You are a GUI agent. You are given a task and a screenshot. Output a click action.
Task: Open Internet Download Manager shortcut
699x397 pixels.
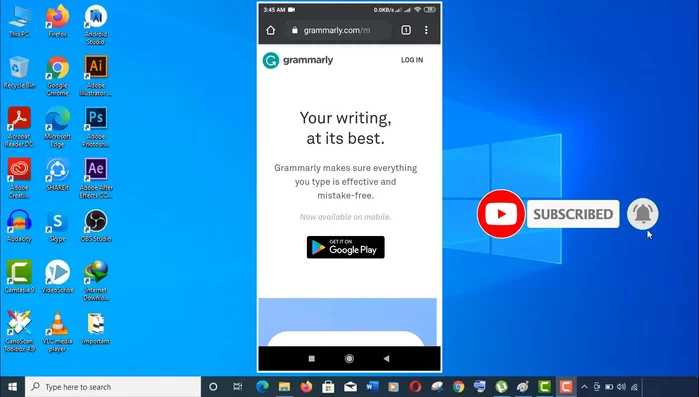coord(96,281)
